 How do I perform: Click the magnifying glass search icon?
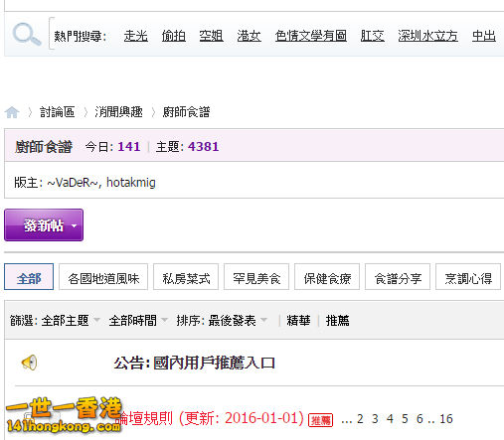click(x=27, y=34)
